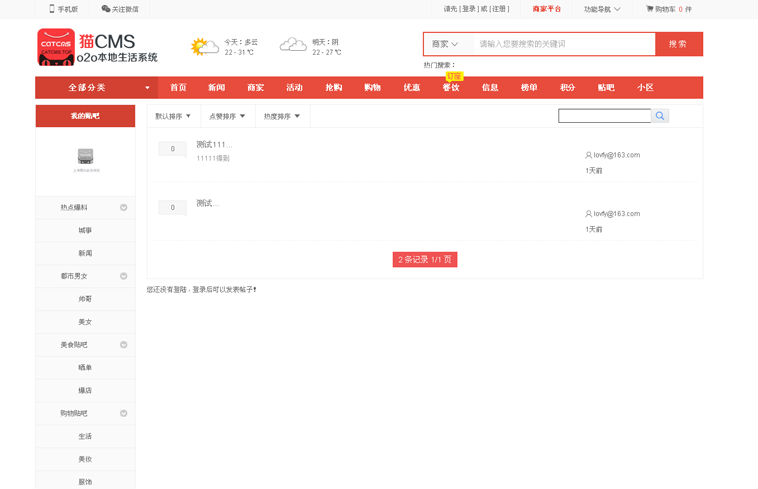Viewport: 758px width, 489px height.
Task: Click the 11111得到 post excerpt text
Action: [213, 158]
